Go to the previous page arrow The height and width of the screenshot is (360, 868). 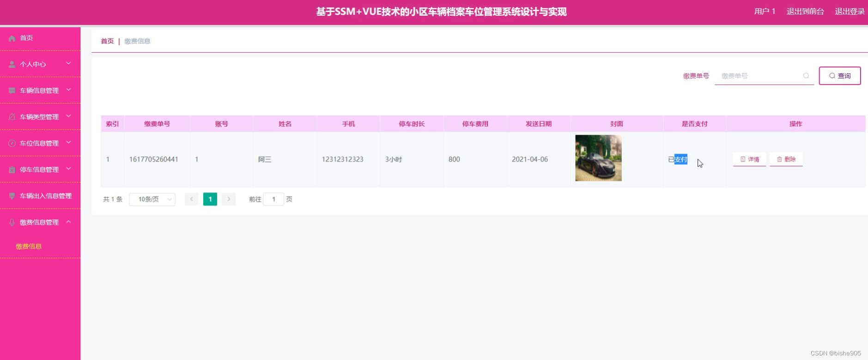pos(192,199)
